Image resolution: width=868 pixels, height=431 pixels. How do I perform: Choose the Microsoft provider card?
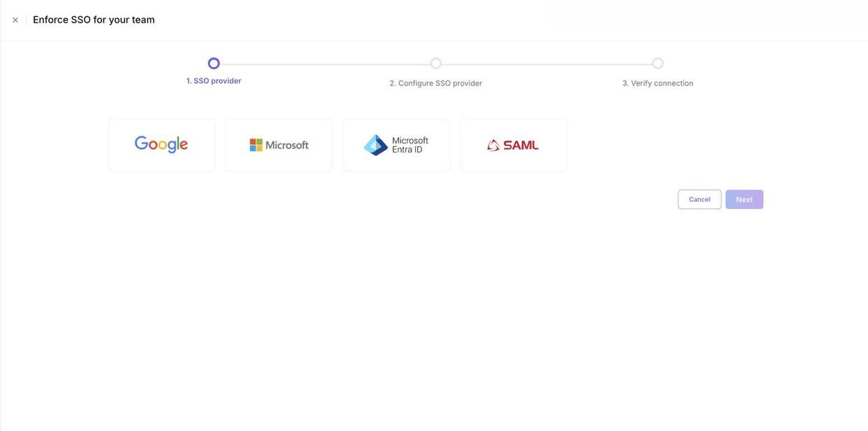pos(279,145)
